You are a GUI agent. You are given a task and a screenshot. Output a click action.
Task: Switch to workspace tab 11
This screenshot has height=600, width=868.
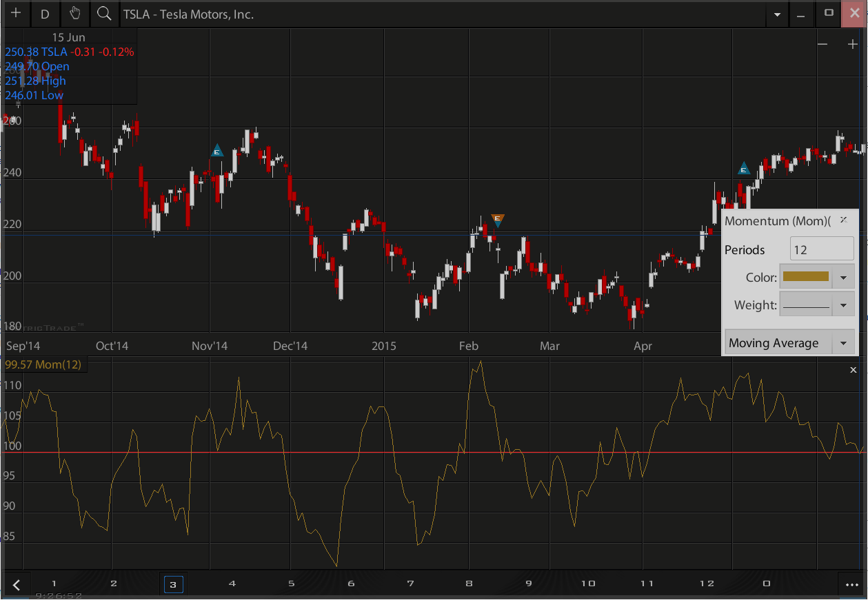click(647, 583)
